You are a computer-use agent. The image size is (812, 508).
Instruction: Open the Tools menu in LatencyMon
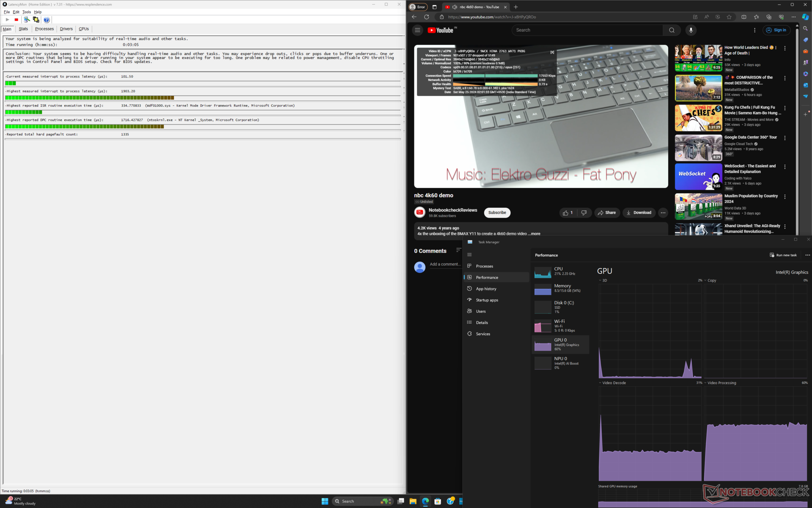coord(27,12)
